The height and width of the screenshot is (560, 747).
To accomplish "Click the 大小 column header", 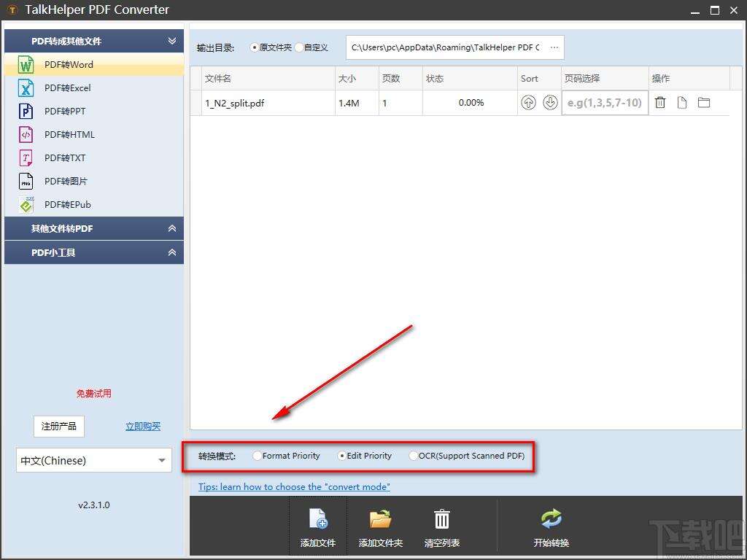I will click(x=357, y=78).
